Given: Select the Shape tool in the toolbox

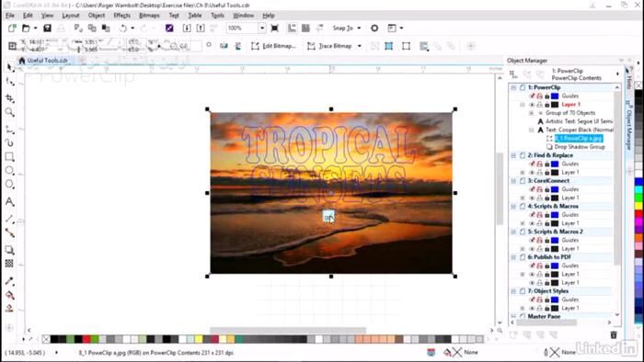Looking at the screenshot, I should pos(10,82).
